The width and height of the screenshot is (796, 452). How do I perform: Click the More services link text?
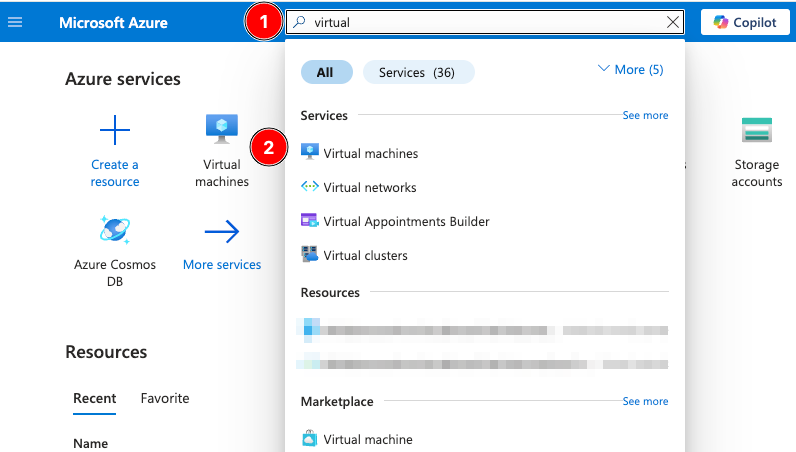222,265
